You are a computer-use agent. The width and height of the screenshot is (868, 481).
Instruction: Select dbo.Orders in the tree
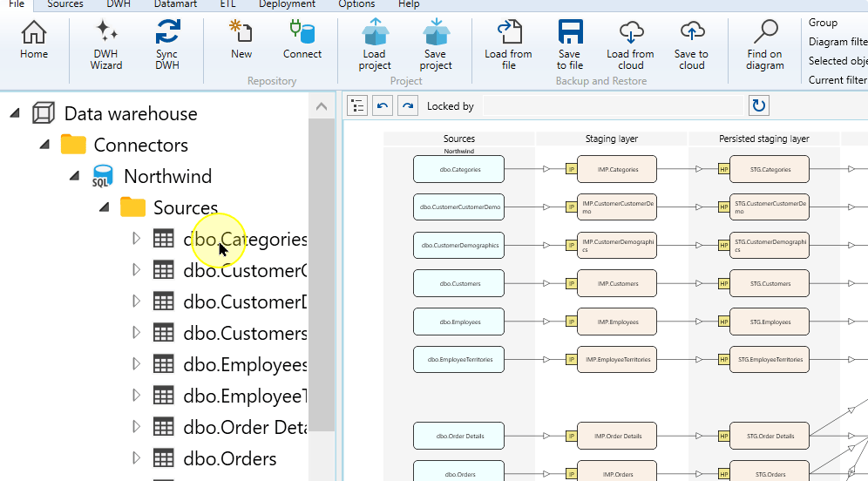tap(230, 459)
